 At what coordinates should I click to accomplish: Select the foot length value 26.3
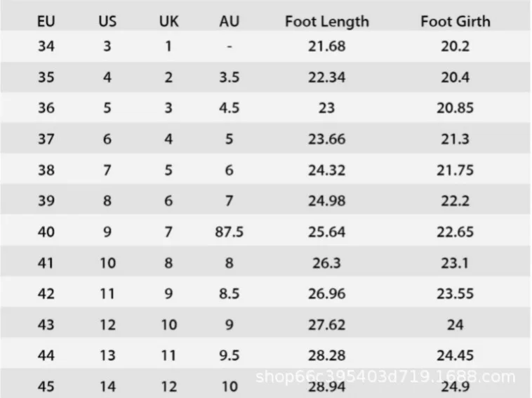(326, 263)
